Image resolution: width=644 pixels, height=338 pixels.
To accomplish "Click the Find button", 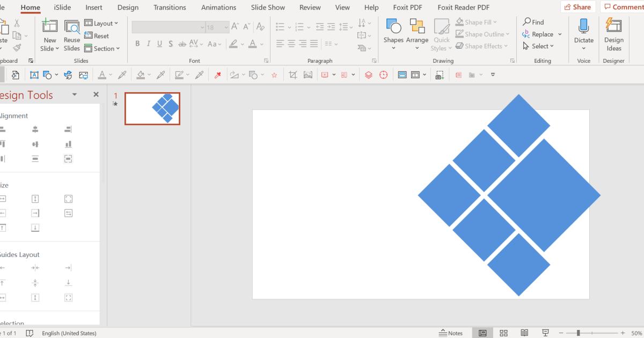I will point(533,22).
